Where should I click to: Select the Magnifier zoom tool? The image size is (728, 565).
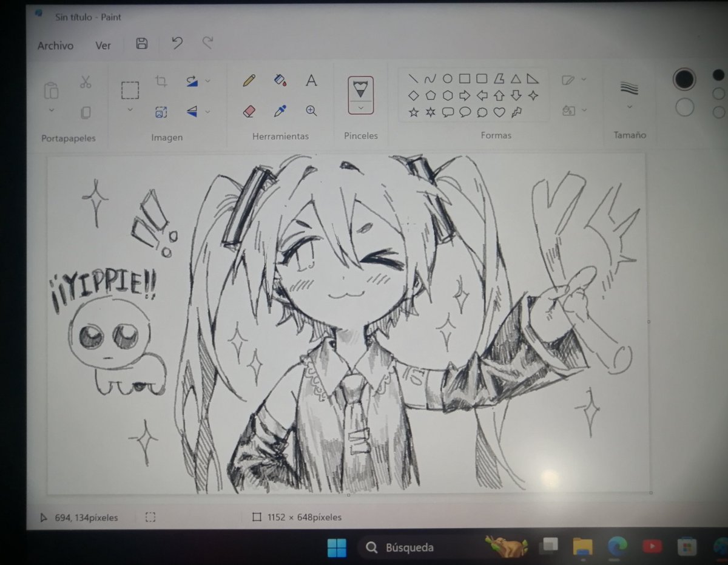coord(311,110)
